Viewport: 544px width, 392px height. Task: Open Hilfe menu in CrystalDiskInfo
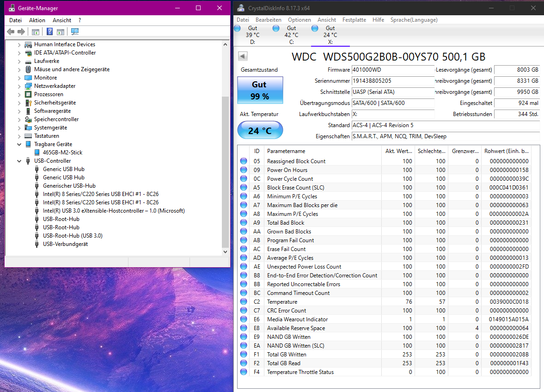(x=378, y=20)
